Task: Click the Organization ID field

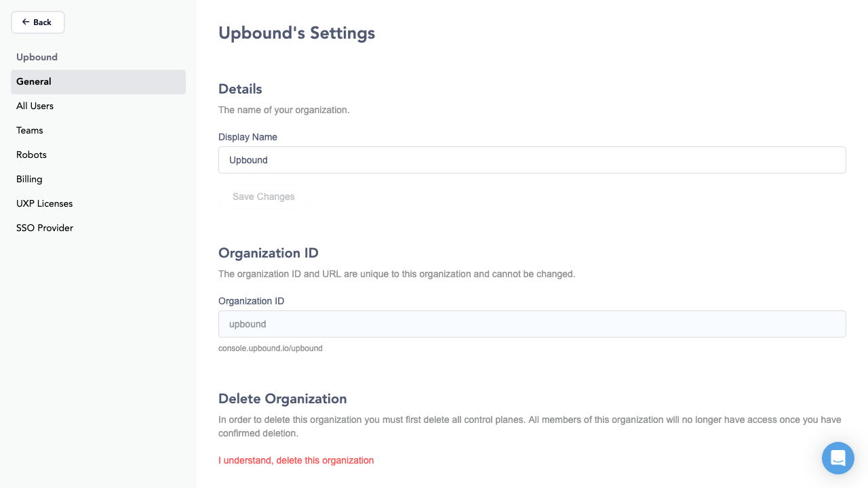Action: 532,324
